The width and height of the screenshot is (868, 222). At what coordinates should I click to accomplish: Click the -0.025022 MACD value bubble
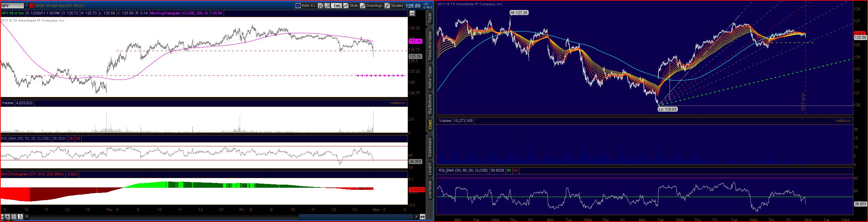pyautogui.click(x=417, y=189)
